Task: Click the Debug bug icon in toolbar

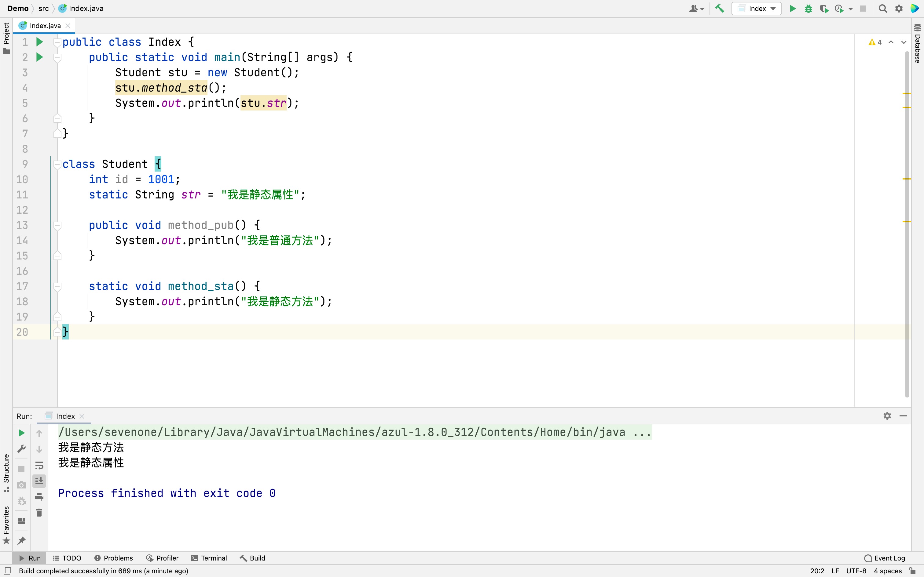Action: (808, 9)
